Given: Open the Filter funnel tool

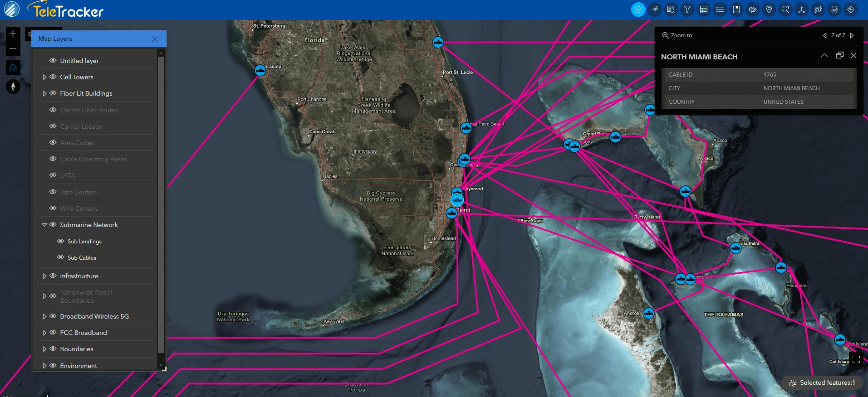Looking at the screenshot, I should [x=687, y=10].
